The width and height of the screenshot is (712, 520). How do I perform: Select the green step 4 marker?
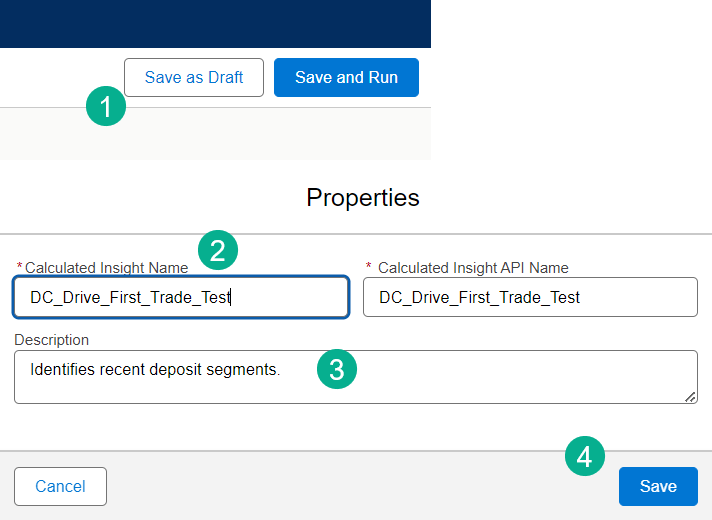pyautogui.click(x=585, y=456)
